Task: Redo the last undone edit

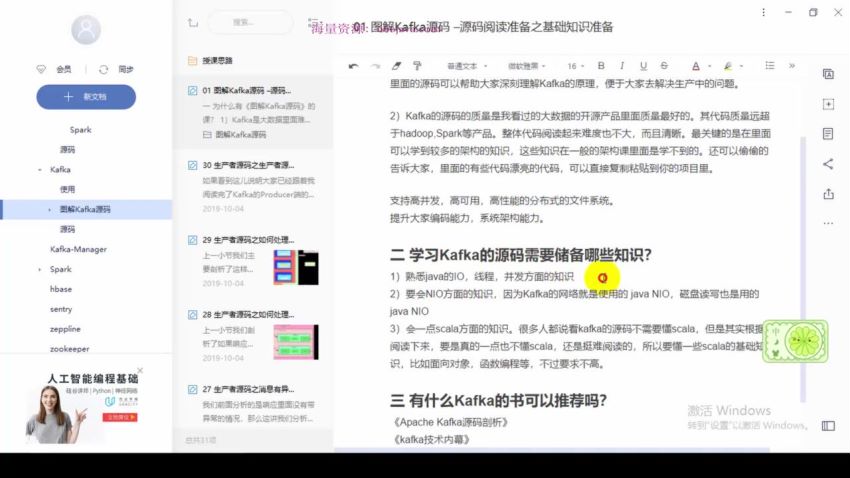Action: pos(375,66)
